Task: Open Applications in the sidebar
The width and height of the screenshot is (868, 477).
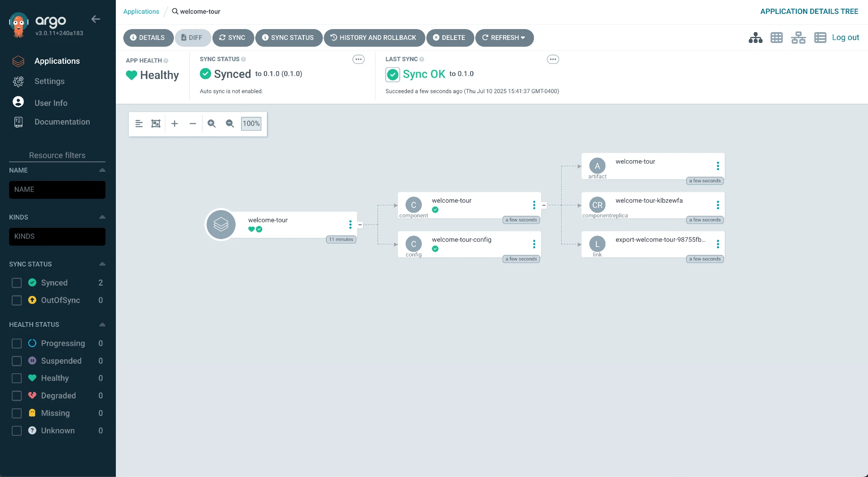Action: (57, 61)
